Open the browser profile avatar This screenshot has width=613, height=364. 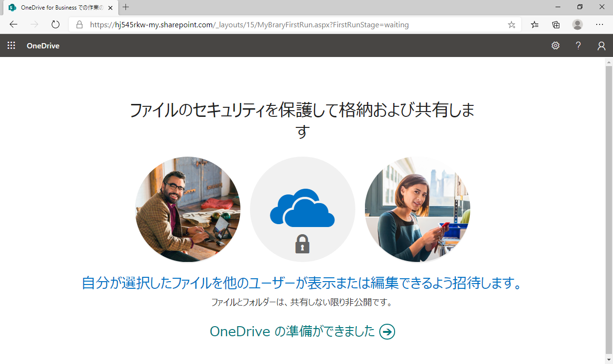(578, 24)
